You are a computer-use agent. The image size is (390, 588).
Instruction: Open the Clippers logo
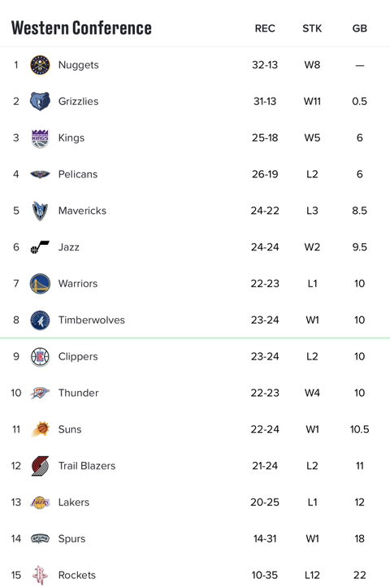tap(40, 357)
